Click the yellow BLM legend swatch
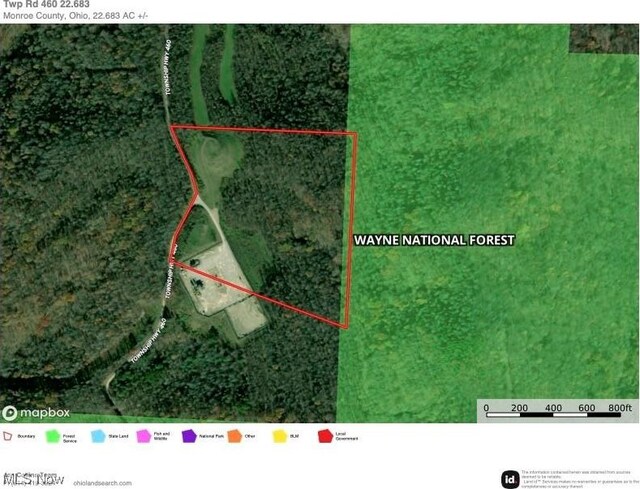 (x=280, y=436)
